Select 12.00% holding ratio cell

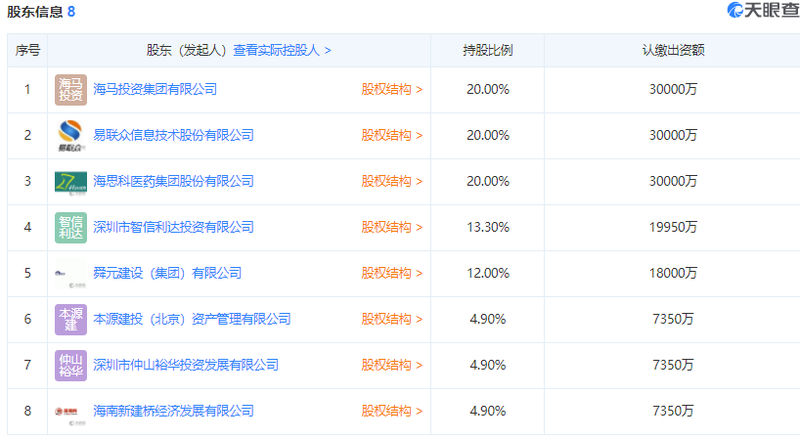(488, 273)
